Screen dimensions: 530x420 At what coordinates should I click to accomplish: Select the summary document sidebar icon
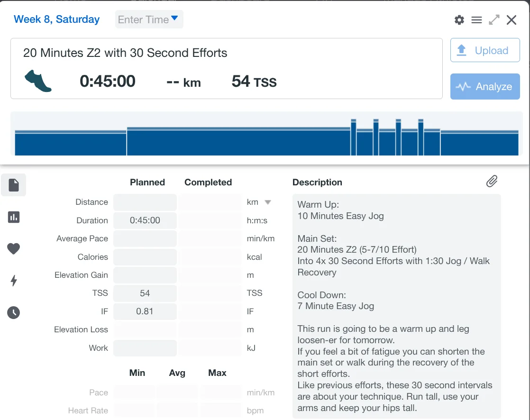tap(14, 185)
